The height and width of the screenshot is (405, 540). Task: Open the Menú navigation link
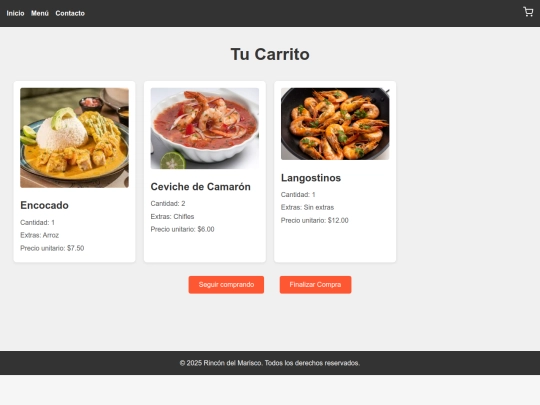click(x=40, y=13)
